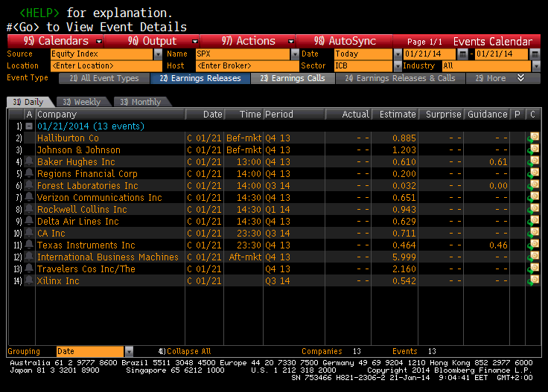
Task: Click the alert bell for International Business Machines
Action: tap(29, 256)
